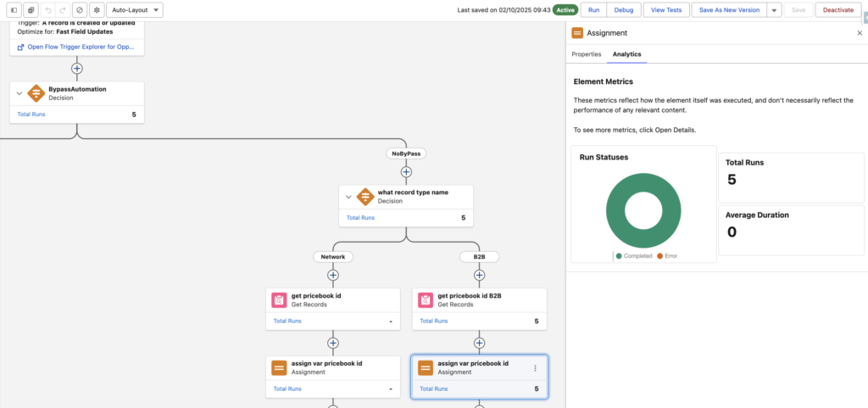Select the Analytics tab
The height and width of the screenshot is (408, 868).
pos(626,54)
